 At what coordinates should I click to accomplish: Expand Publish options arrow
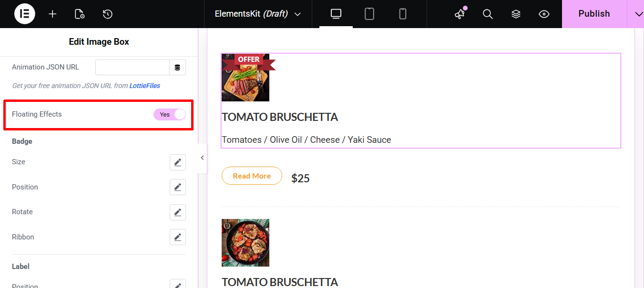(x=639, y=14)
